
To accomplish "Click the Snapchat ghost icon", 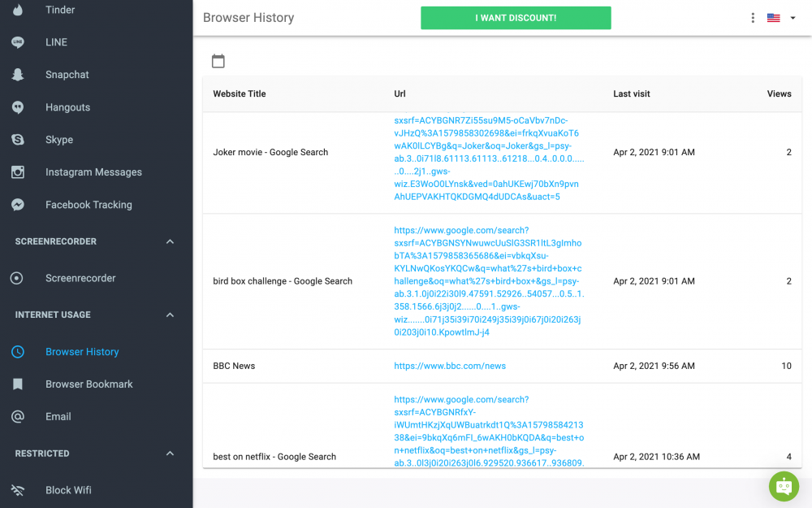I will [x=18, y=75].
